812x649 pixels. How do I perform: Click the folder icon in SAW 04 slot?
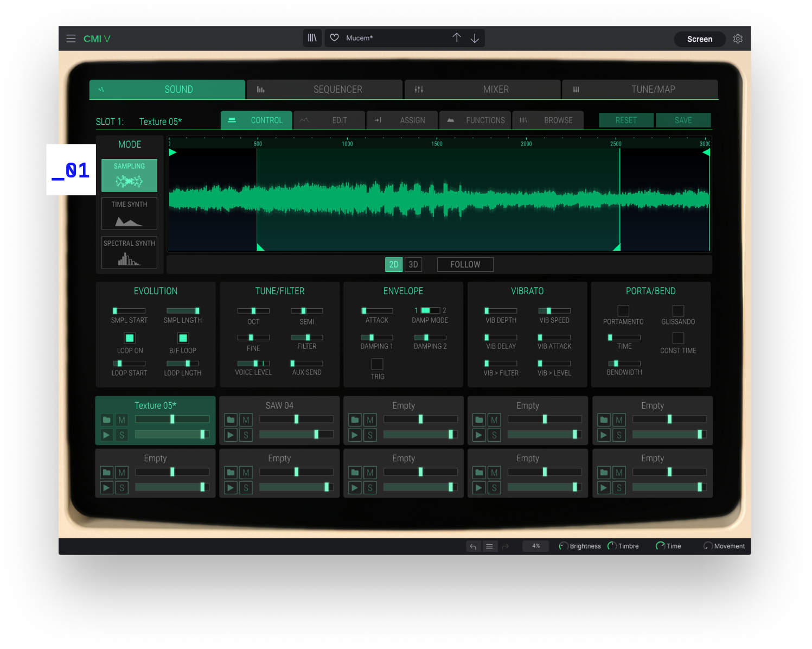231,420
